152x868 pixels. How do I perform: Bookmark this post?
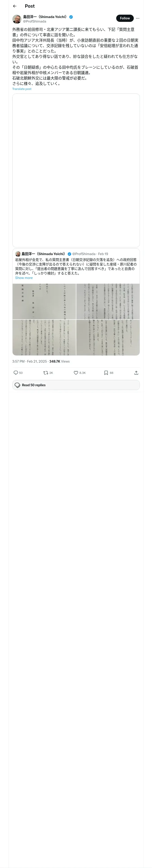coord(106,373)
